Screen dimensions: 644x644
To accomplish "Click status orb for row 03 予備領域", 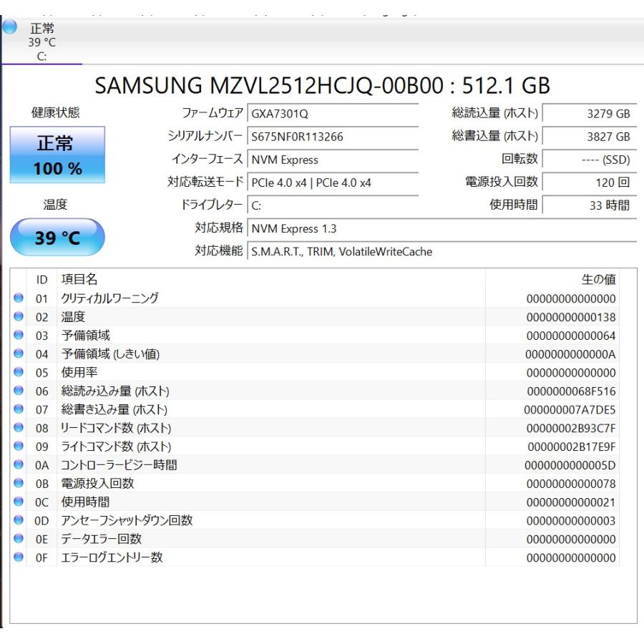I will point(19,335).
